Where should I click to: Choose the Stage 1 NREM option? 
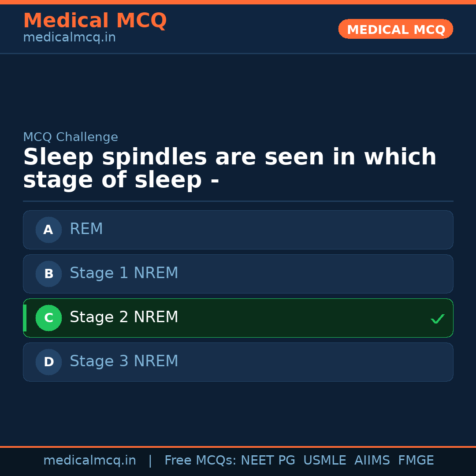(238, 274)
